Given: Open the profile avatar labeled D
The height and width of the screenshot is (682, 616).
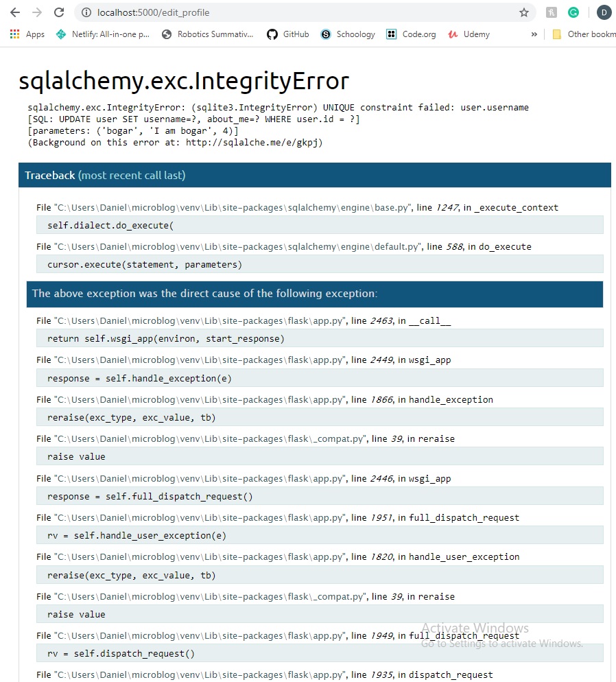Looking at the screenshot, I should [x=604, y=12].
